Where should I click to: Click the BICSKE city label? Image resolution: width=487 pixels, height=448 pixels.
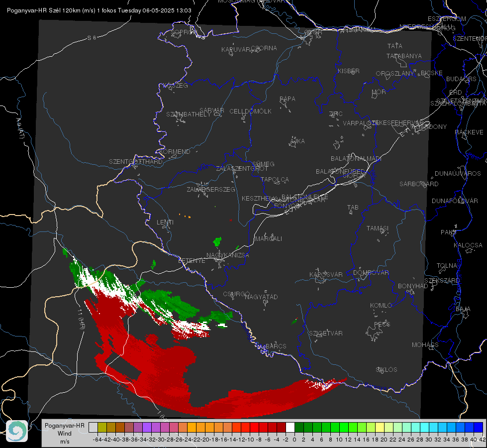coord(432,73)
